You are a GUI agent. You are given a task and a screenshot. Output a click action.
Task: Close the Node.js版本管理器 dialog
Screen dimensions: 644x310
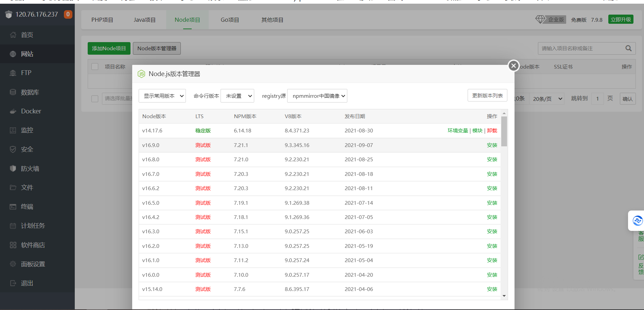point(514,66)
